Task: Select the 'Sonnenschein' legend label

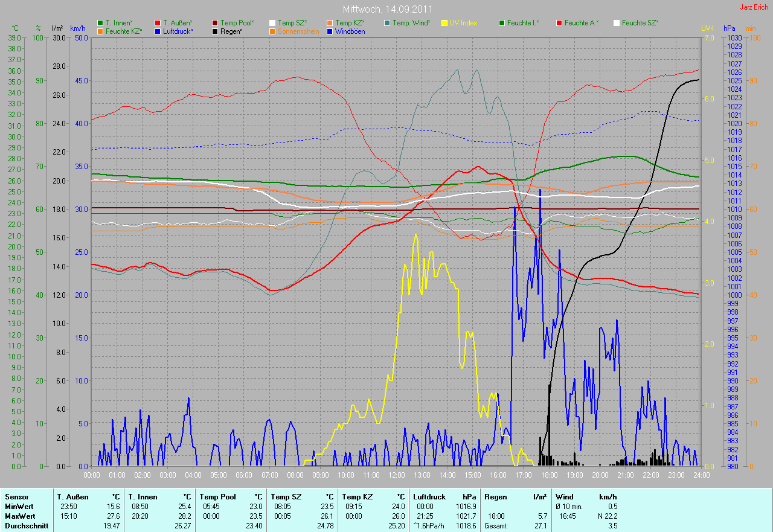Action: point(298,31)
